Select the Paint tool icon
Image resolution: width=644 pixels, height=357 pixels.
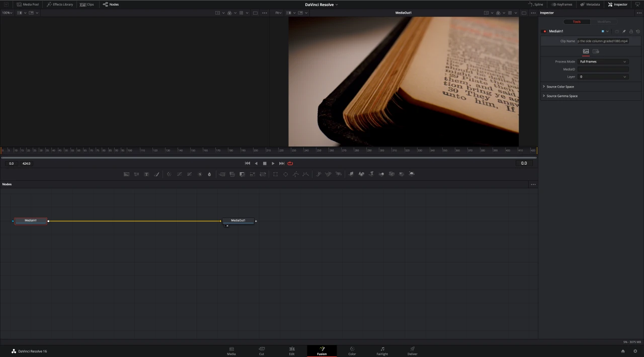point(156,174)
